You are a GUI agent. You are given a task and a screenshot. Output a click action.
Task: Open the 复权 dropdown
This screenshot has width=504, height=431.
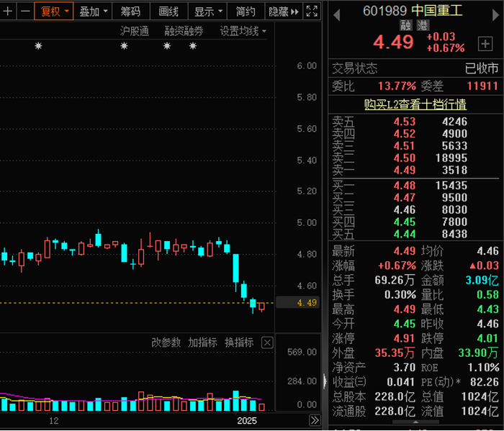[54, 12]
